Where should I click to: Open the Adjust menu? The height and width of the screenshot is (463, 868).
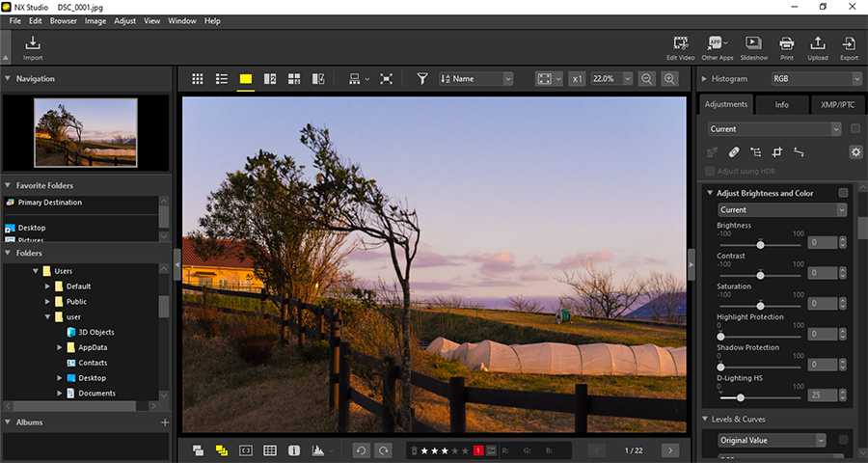[x=124, y=21]
